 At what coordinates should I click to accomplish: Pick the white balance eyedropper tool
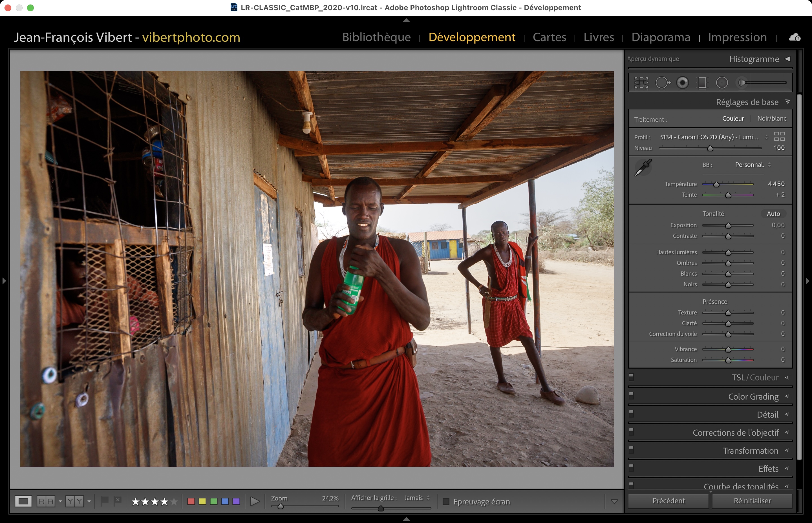tap(643, 168)
